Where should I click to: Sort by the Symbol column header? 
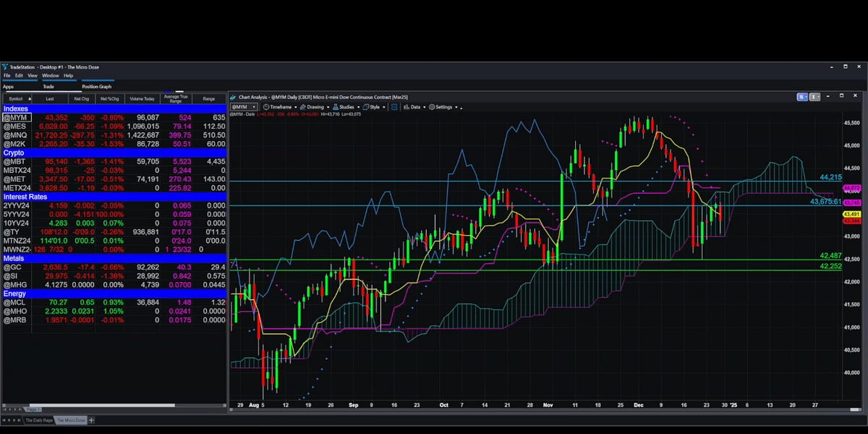[x=17, y=98]
